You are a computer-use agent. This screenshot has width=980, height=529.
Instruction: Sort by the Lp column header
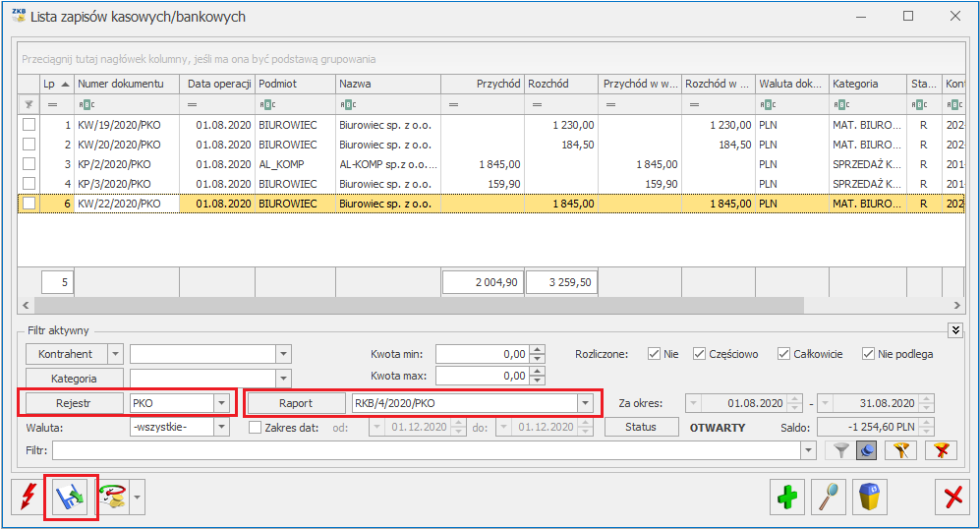pos(56,84)
